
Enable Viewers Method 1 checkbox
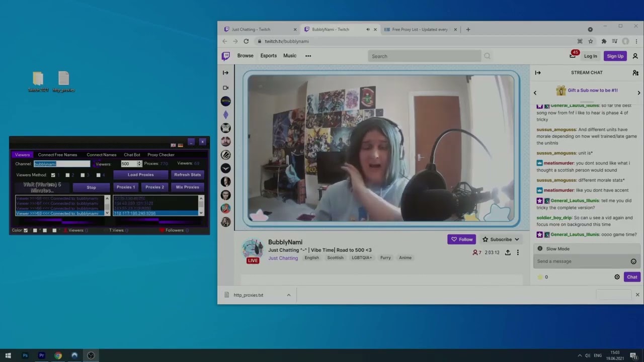coord(53,175)
